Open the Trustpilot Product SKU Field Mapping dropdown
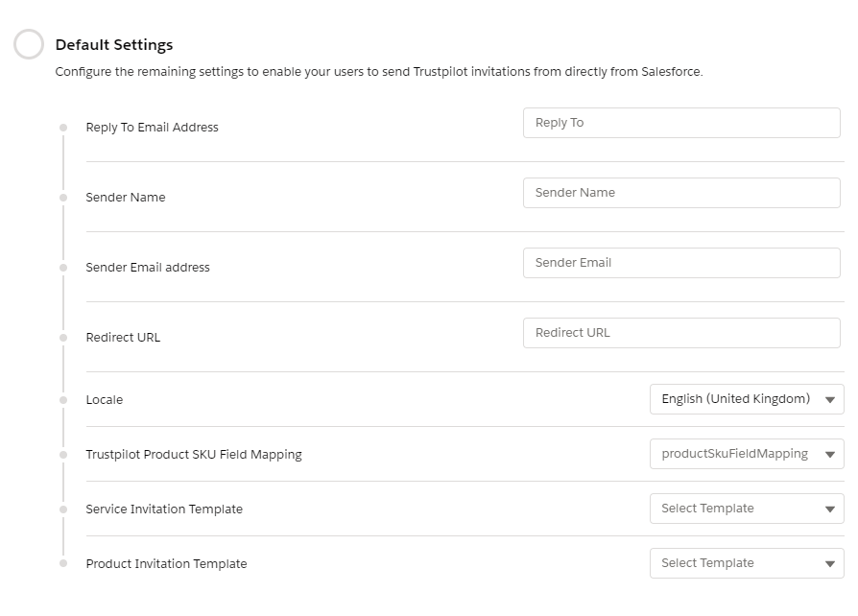The width and height of the screenshot is (858, 616). point(747,454)
